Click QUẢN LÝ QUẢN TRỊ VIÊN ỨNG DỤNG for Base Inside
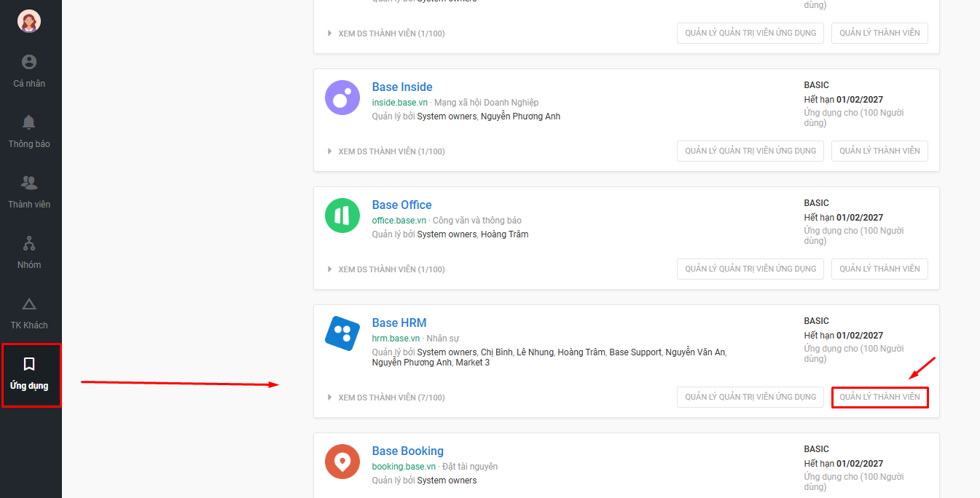Viewport: 980px width, 498px height. (x=750, y=151)
